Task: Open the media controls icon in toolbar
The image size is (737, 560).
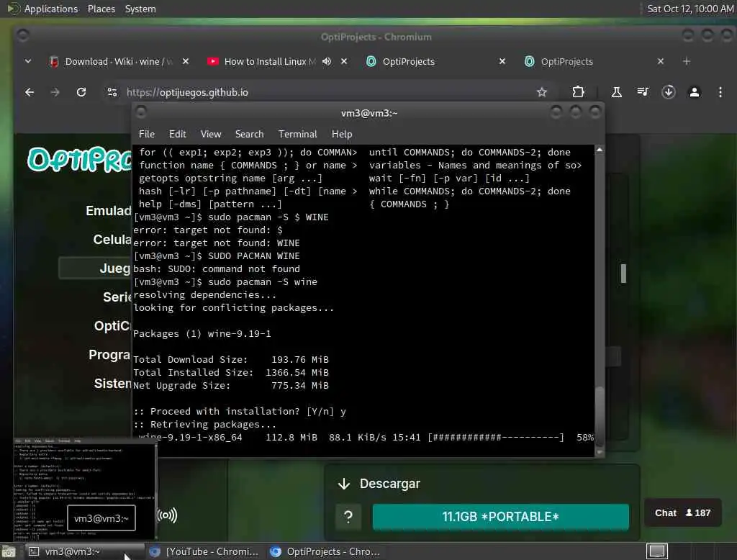Action: coord(643,92)
